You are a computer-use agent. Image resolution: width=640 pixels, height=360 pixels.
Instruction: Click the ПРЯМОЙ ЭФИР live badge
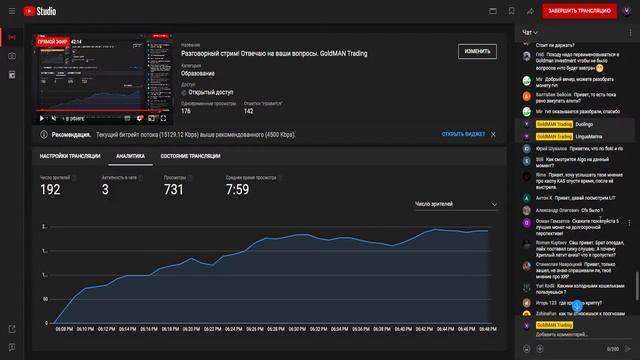click(x=53, y=42)
